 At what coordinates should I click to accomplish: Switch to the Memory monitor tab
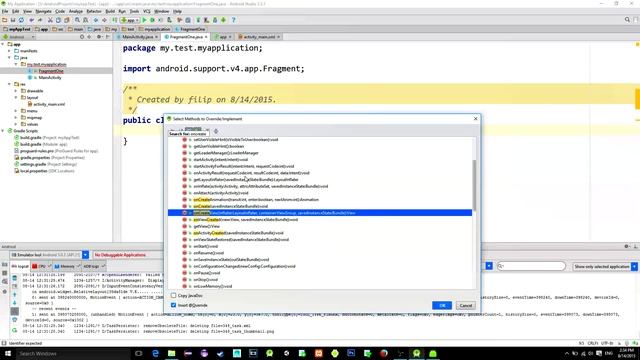click(x=67, y=266)
